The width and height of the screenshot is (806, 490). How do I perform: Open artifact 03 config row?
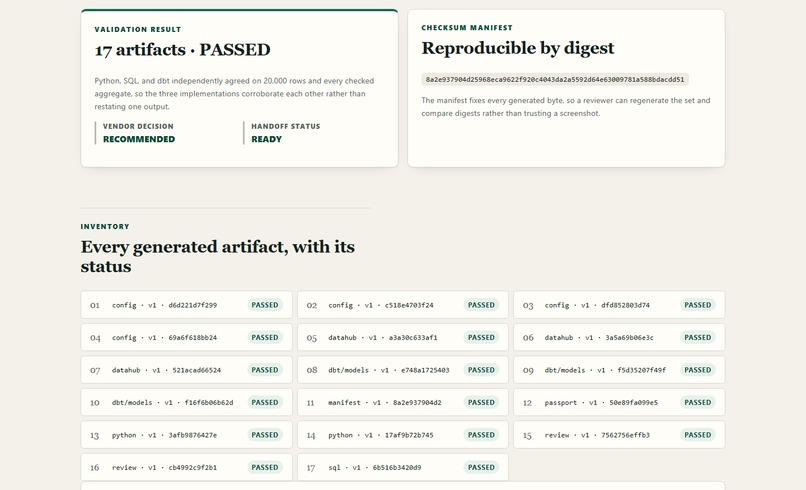point(619,305)
